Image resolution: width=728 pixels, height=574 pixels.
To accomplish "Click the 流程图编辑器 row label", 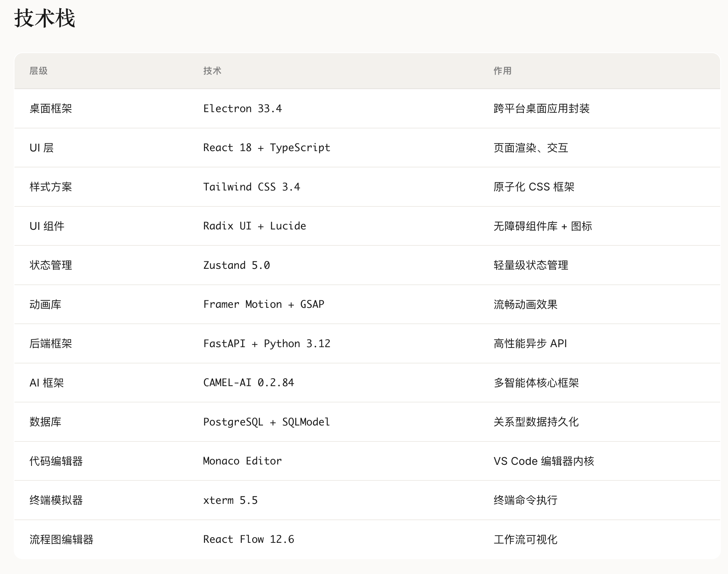I will [62, 539].
